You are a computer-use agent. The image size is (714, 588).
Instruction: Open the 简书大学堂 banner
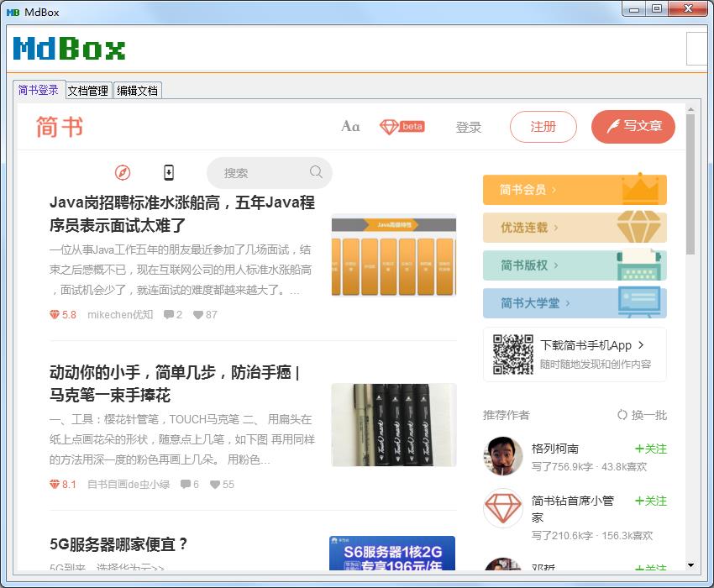[x=575, y=303]
